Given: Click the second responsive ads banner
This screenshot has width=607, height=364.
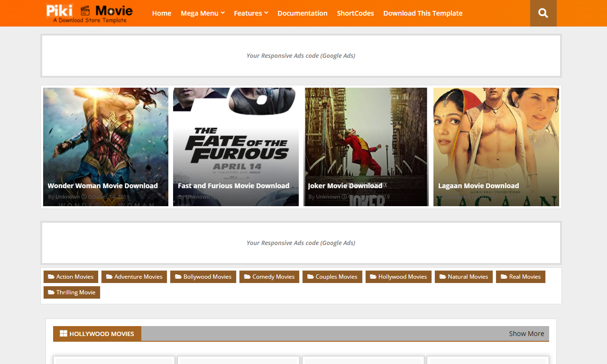Looking at the screenshot, I should coord(301,243).
